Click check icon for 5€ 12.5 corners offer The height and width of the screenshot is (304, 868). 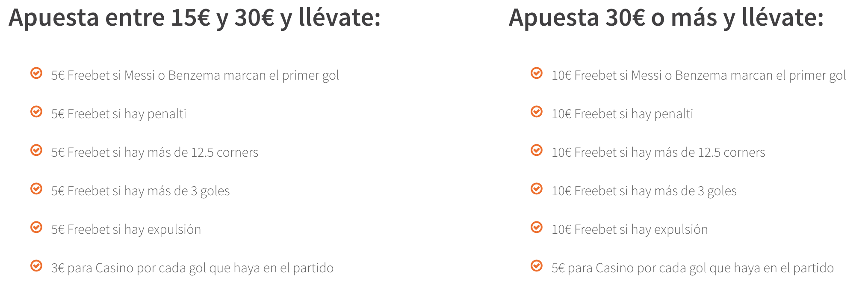(36, 150)
